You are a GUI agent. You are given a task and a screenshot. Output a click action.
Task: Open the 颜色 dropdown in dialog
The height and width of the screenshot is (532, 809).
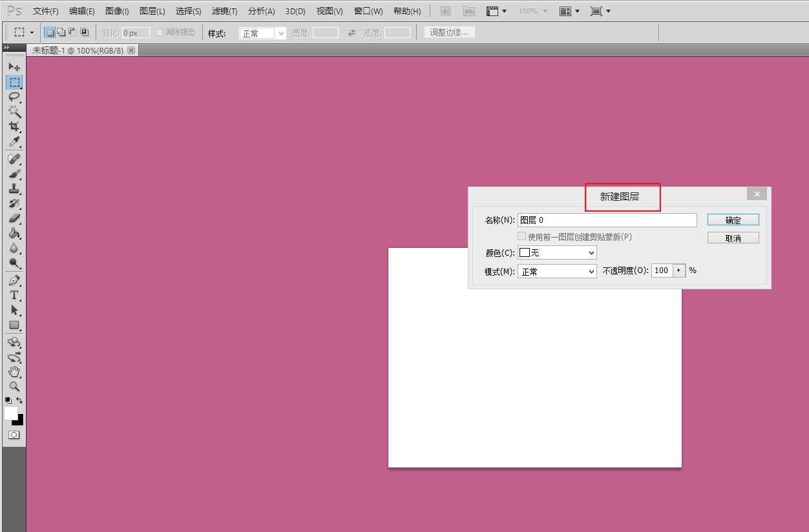click(557, 253)
